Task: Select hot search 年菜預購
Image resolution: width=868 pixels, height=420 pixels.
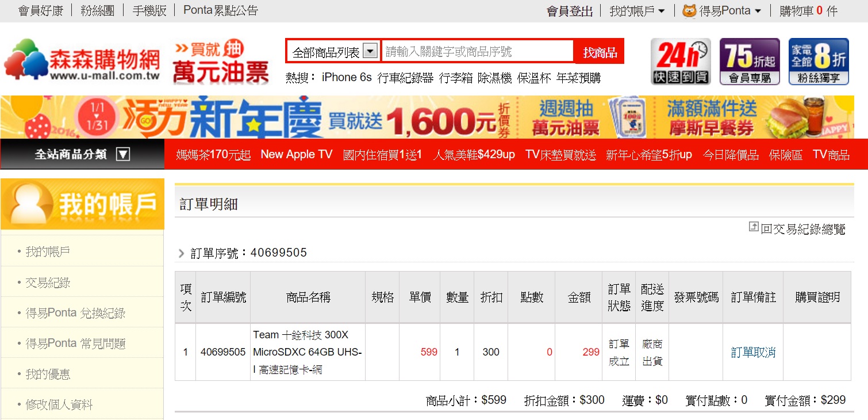Action: (578, 78)
